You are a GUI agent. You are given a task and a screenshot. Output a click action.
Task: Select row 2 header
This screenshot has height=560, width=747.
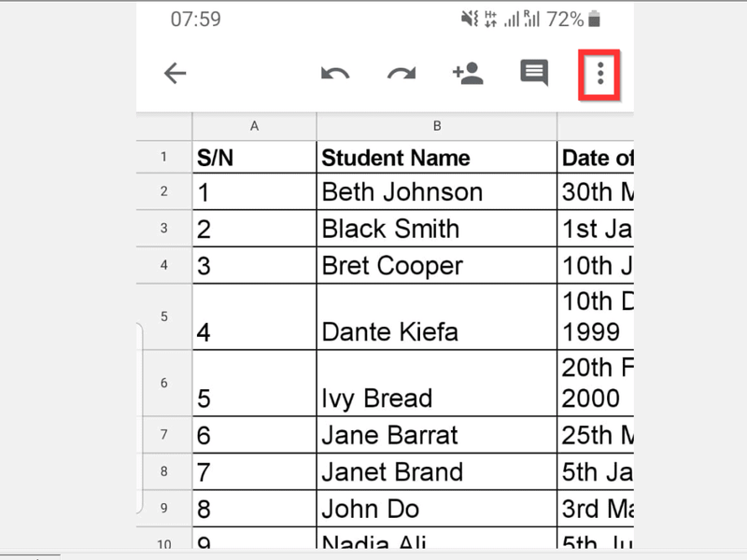point(164,191)
